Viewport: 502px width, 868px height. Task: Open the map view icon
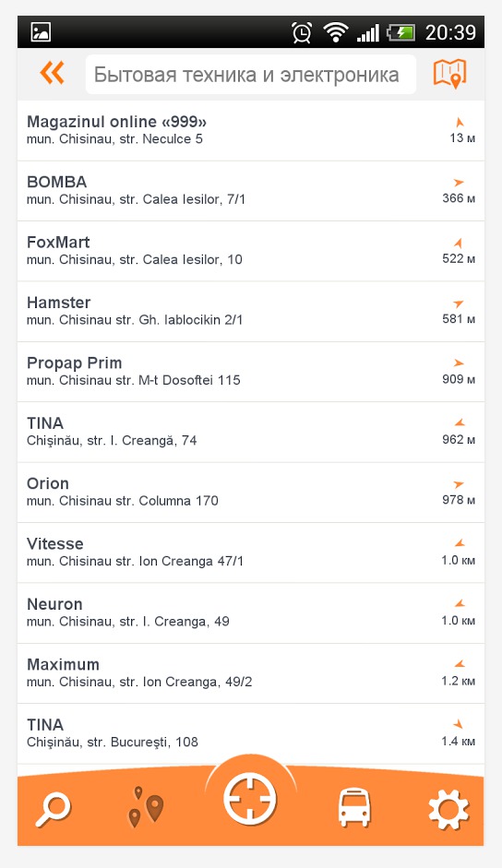pos(449,73)
